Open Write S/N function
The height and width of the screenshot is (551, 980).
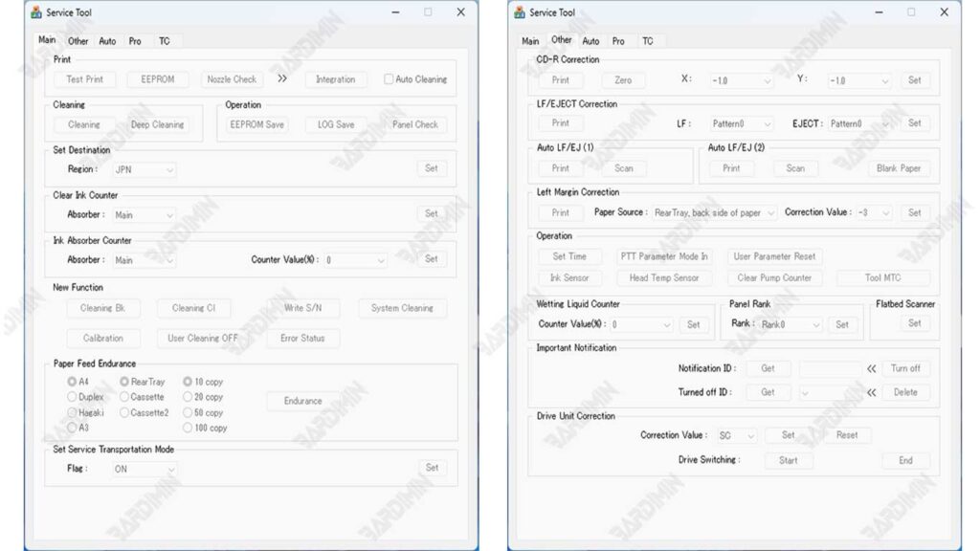(x=303, y=308)
